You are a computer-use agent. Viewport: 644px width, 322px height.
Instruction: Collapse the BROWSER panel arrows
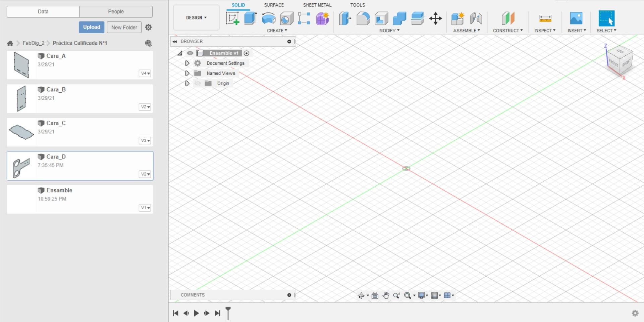click(175, 41)
